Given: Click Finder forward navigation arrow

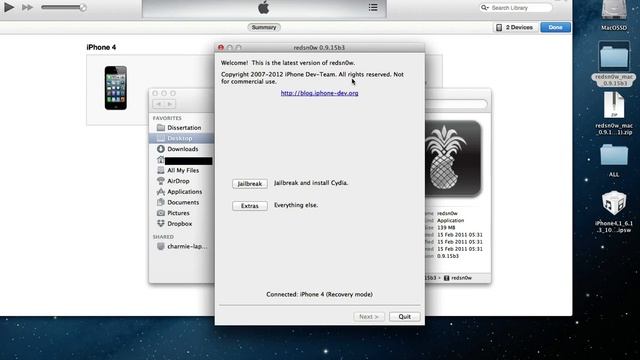Looking at the screenshot, I should point(170,104).
